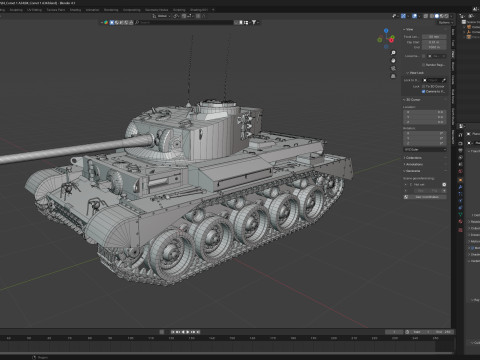Switch viewport to material preview shading

442,16
